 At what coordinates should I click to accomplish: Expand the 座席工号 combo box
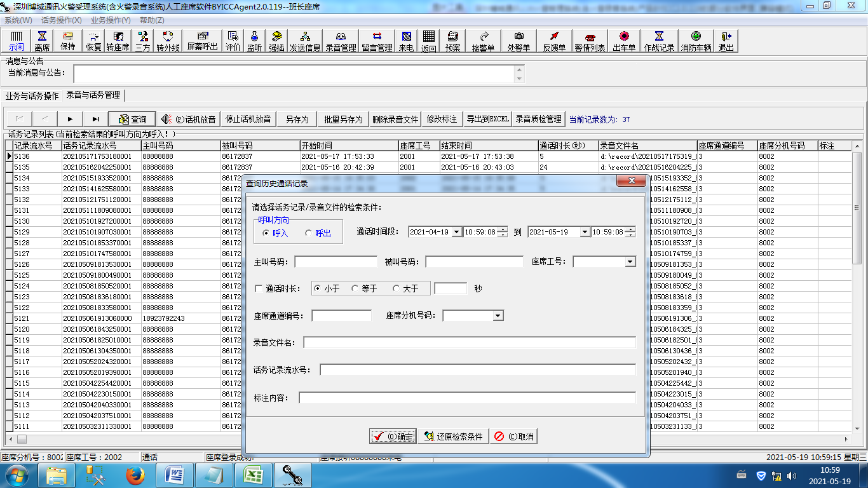point(630,262)
